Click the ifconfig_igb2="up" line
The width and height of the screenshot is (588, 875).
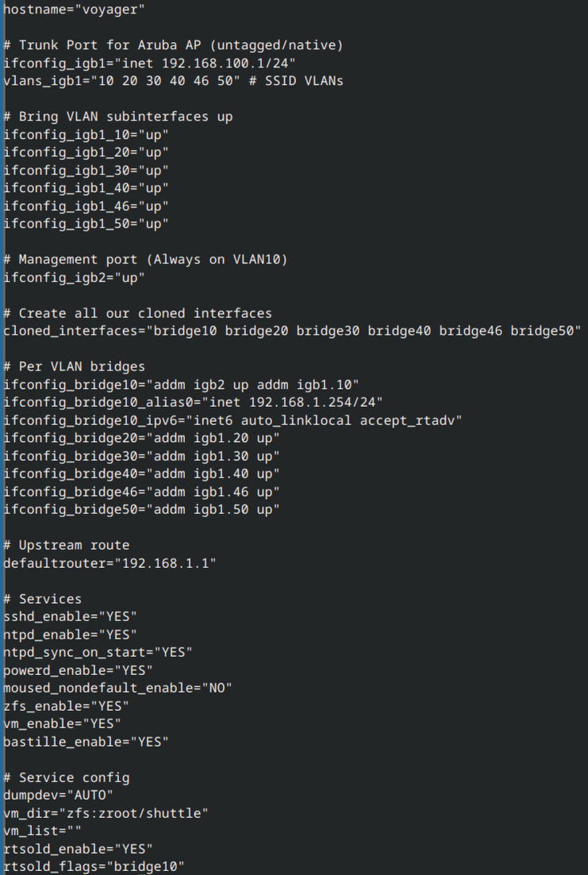(74, 277)
